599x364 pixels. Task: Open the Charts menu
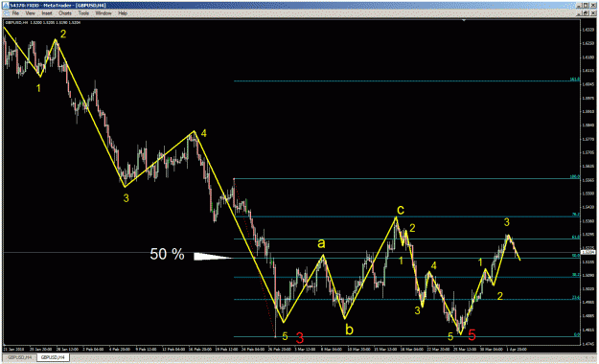[x=65, y=13]
